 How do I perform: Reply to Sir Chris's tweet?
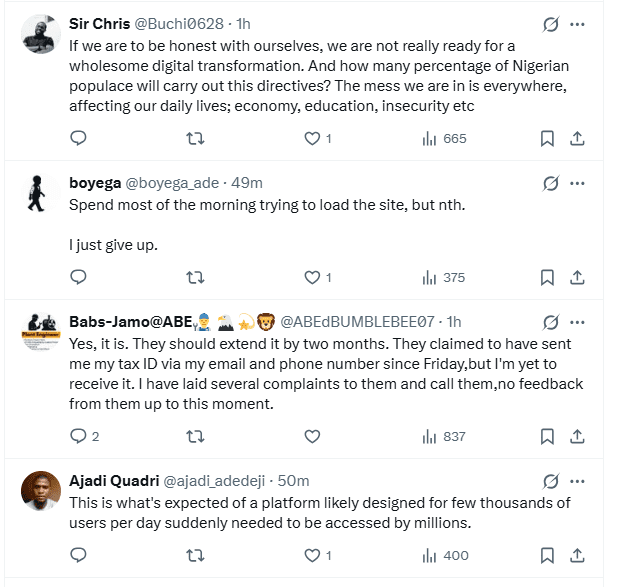pos(78,138)
